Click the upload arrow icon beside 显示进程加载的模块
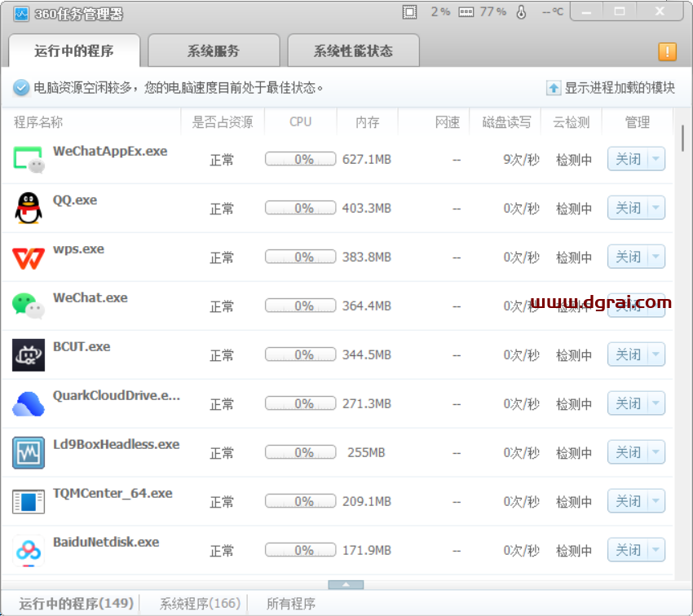This screenshot has width=693, height=616. [x=554, y=88]
